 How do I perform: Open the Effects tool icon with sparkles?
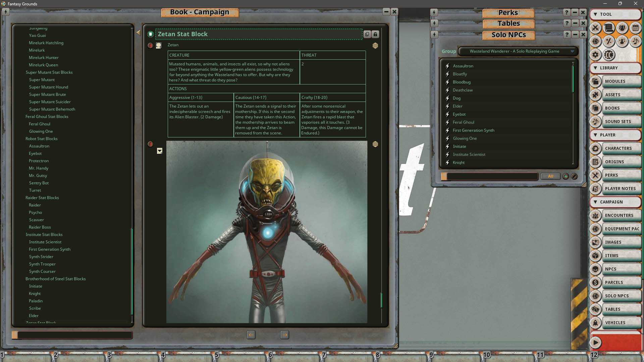click(x=622, y=41)
